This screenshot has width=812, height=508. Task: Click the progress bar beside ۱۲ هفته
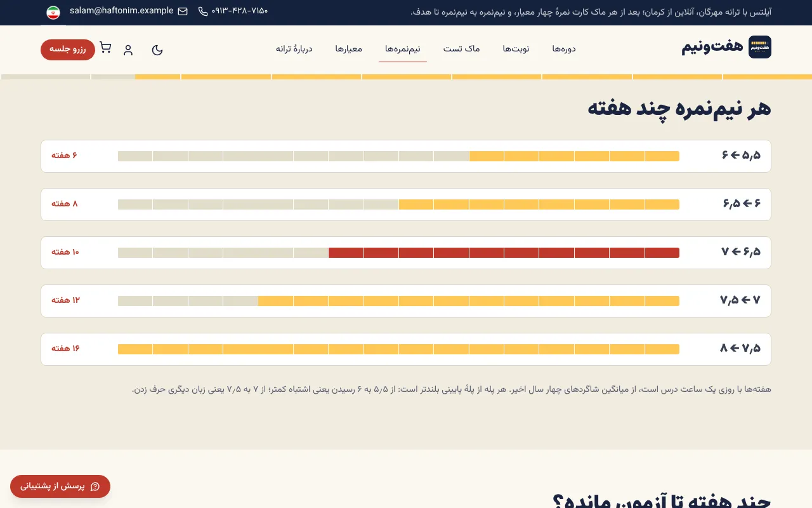pyautogui.click(x=398, y=301)
